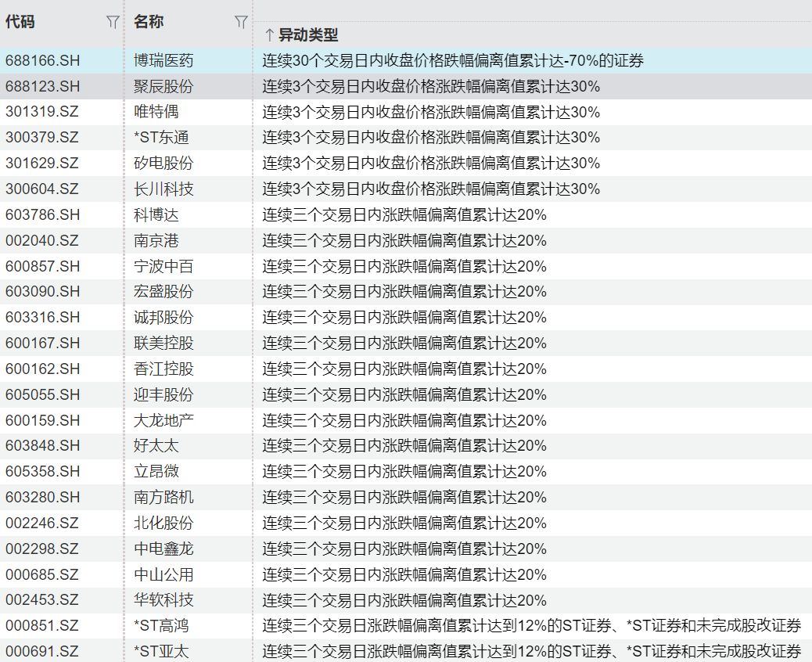Click the 12% ST deviation text for *ST高鸿
812x662 pixels.
point(532,626)
